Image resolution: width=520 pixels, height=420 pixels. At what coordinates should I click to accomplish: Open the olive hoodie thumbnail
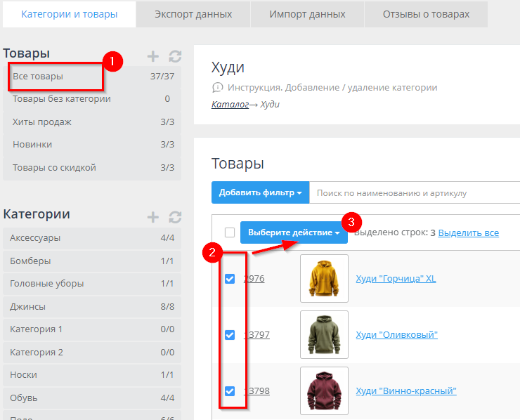click(x=324, y=334)
